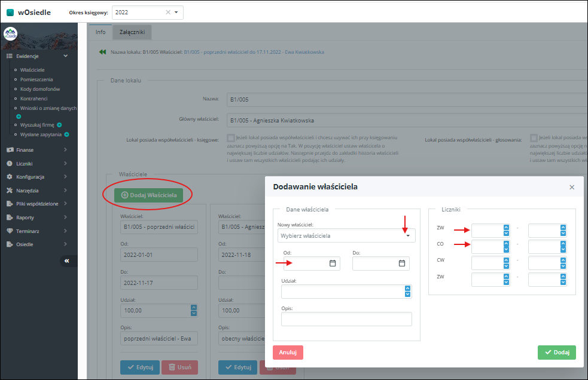This screenshot has width=588, height=380.
Task: Click the Opis input field in dialog
Action: coord(346,319)
